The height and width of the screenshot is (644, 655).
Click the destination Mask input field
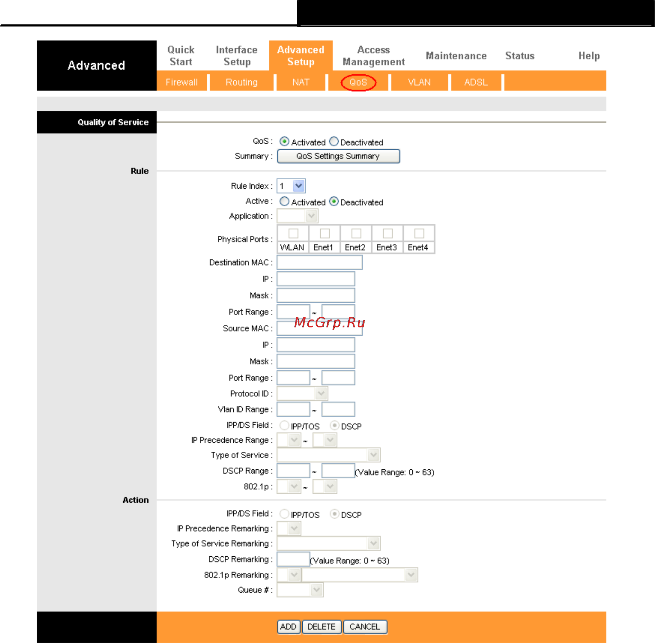pyautogui.click(x=316, y=295)
